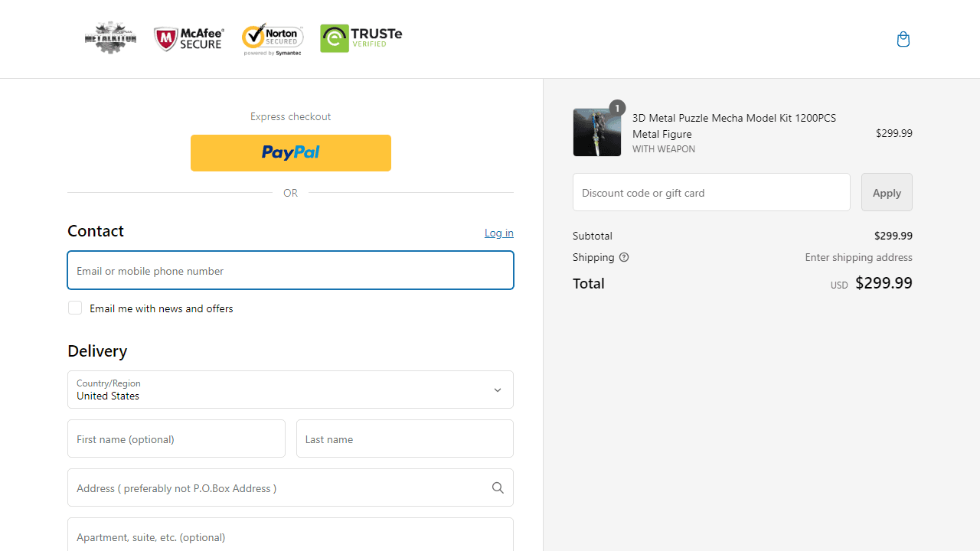This screenshot has width=980, height=551.
Task: Click the TRUSTe Verified badge
Action: click(361, 38)
